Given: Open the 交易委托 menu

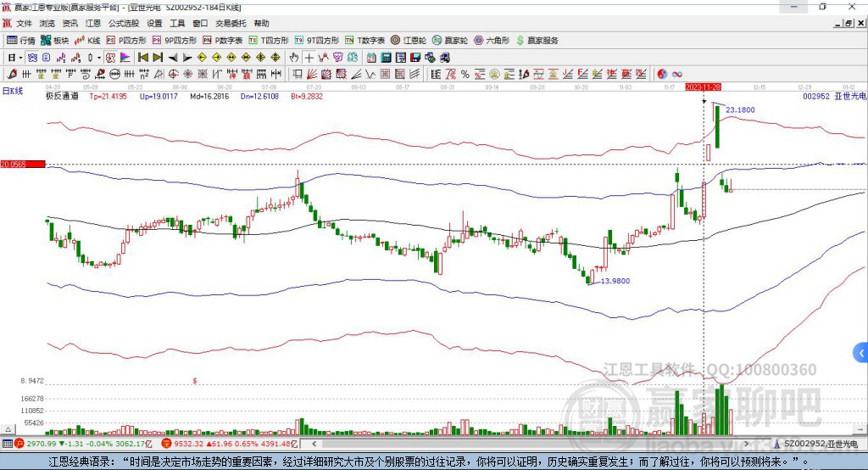Looking at the screenshot, I should coord(231,23).
